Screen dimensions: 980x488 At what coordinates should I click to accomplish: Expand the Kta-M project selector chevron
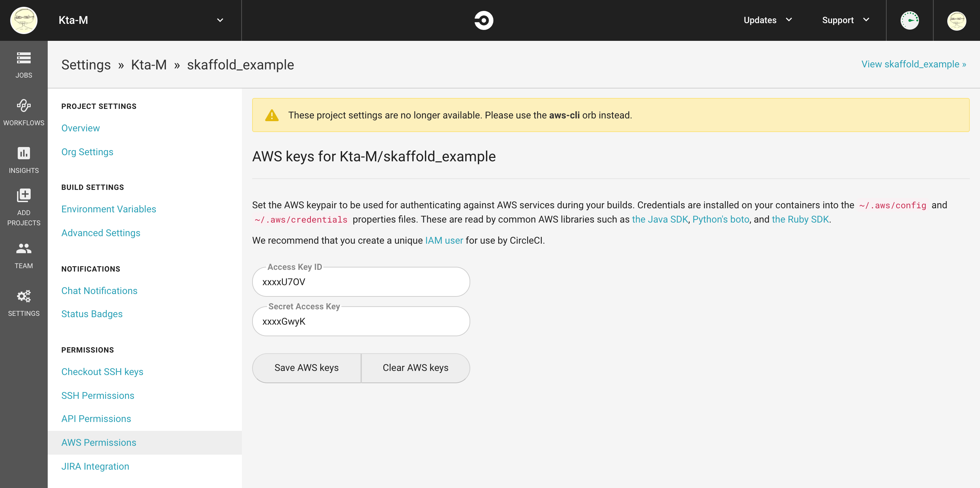click(220, 20)
